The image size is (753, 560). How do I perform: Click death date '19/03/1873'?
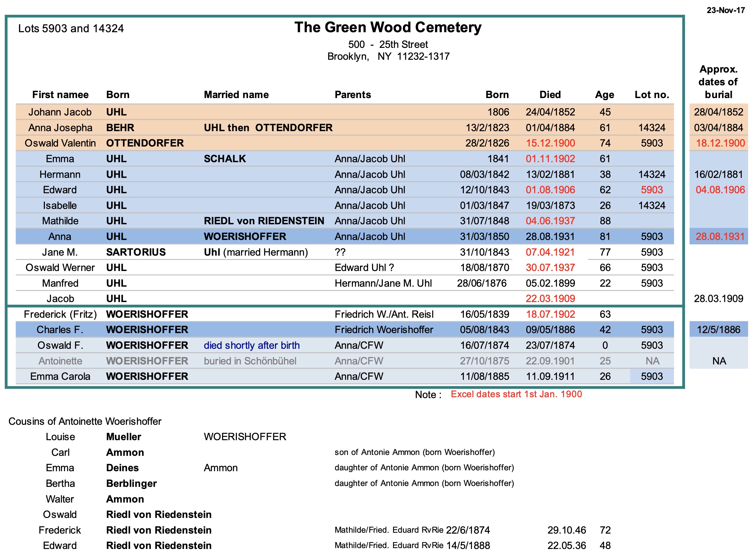(550, 205)
